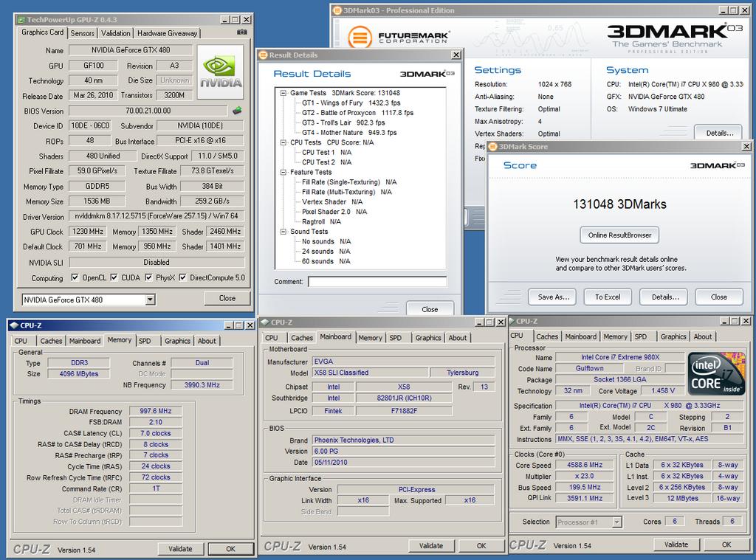This screenshot has width=756, height=560.
Task: Open the Validation tab in GPU-Z
Action: point(116,33)
